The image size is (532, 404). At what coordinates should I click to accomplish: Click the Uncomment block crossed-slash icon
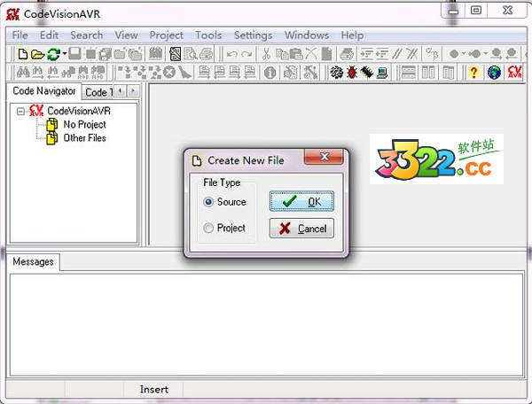click(412, 54)
